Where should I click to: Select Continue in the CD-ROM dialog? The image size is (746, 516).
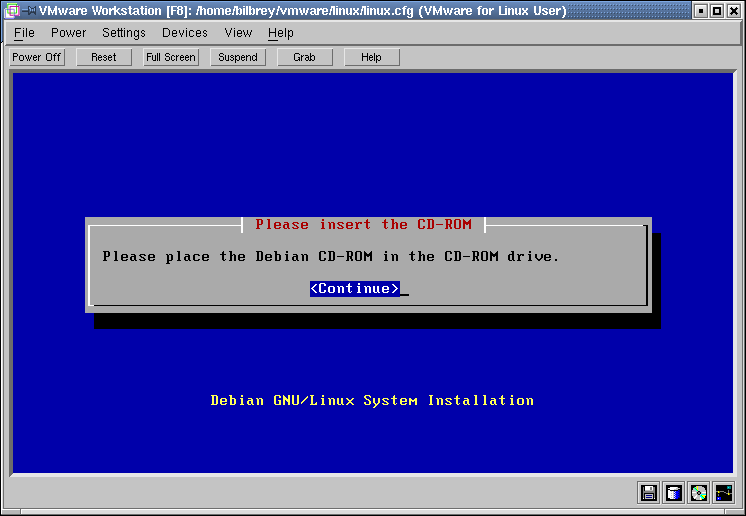(355, 289)
